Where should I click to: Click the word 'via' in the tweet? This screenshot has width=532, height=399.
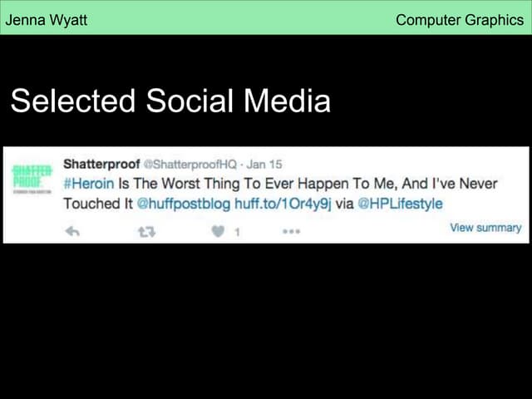point(343,204)
